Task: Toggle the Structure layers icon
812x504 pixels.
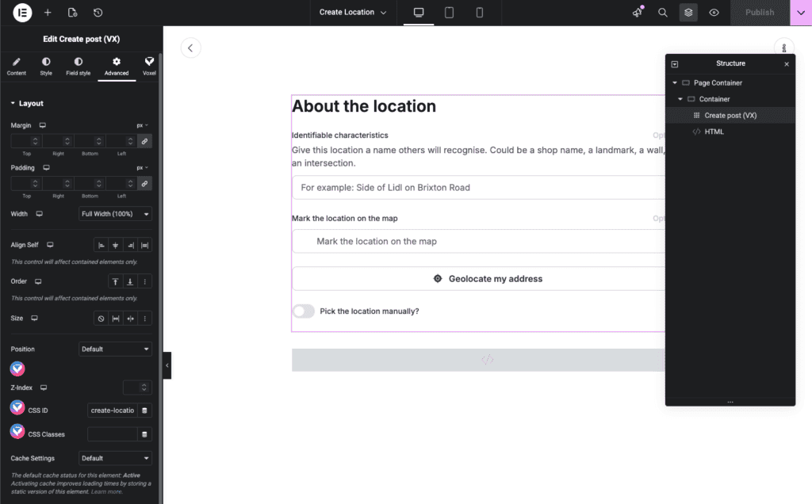Action: pyautogui.click(x=688, y=13)
